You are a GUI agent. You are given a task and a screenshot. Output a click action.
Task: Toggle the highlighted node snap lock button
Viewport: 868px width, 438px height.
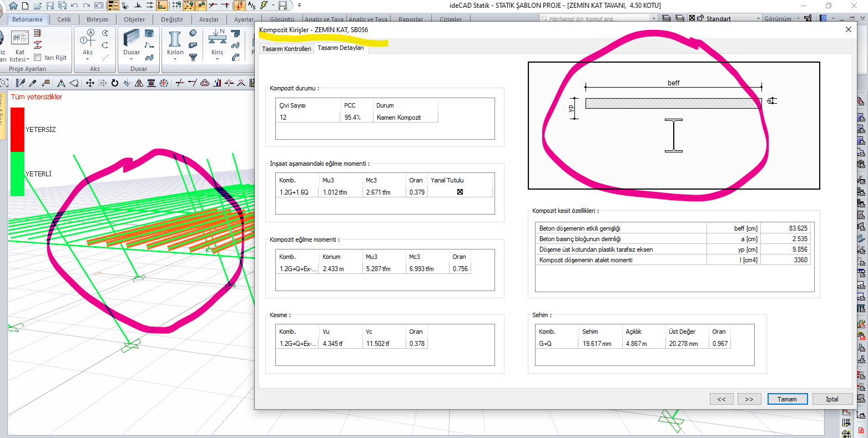(188, 6)
